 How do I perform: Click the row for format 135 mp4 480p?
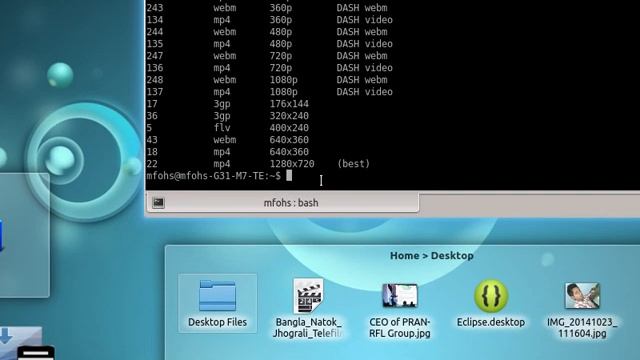click(x=269, y=44)
